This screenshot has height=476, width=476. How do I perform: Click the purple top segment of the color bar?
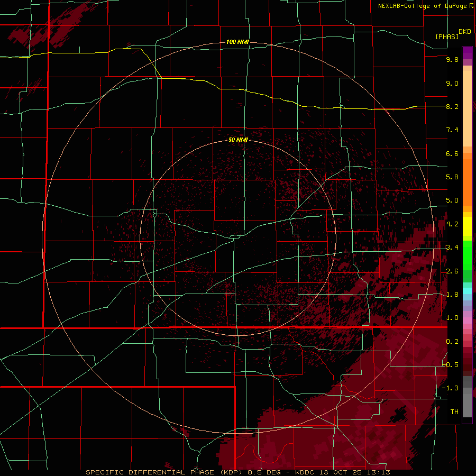467,53
